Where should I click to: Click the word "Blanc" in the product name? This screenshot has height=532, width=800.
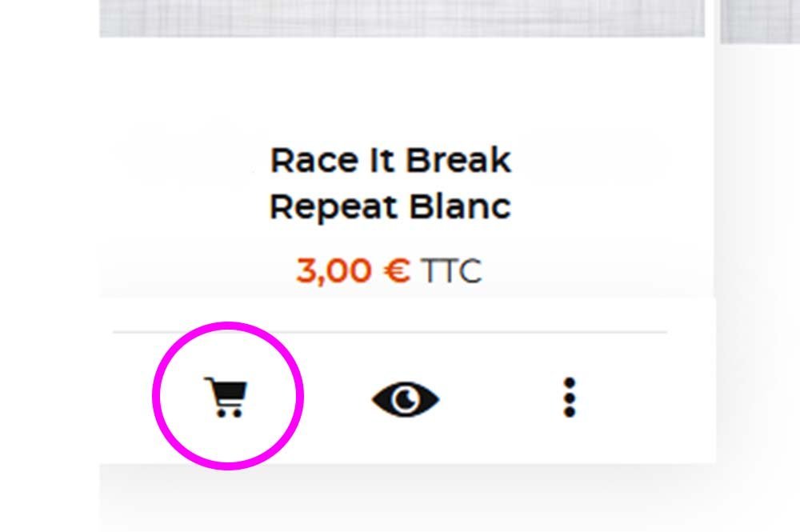[x=460, y=206]
